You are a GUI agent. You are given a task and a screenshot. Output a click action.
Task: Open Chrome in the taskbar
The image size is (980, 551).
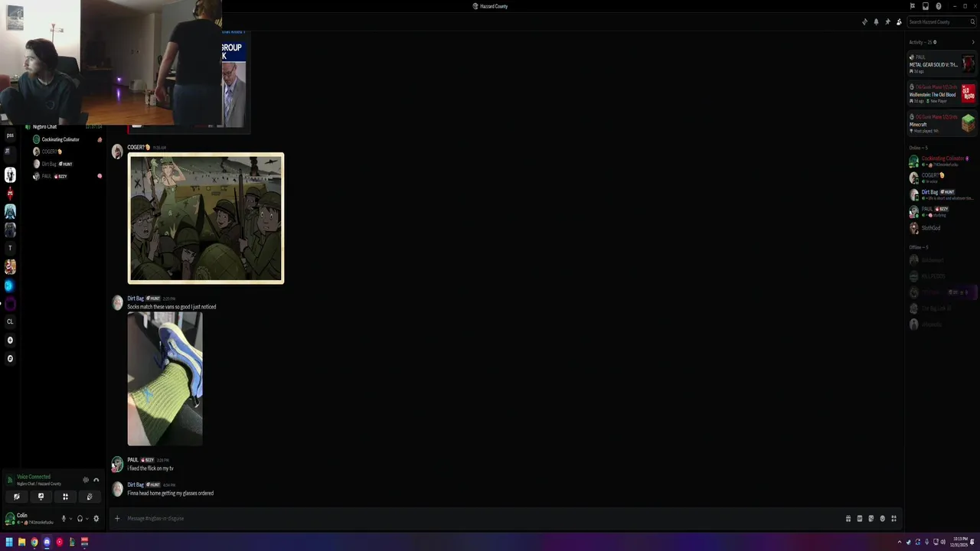[34, 543]
